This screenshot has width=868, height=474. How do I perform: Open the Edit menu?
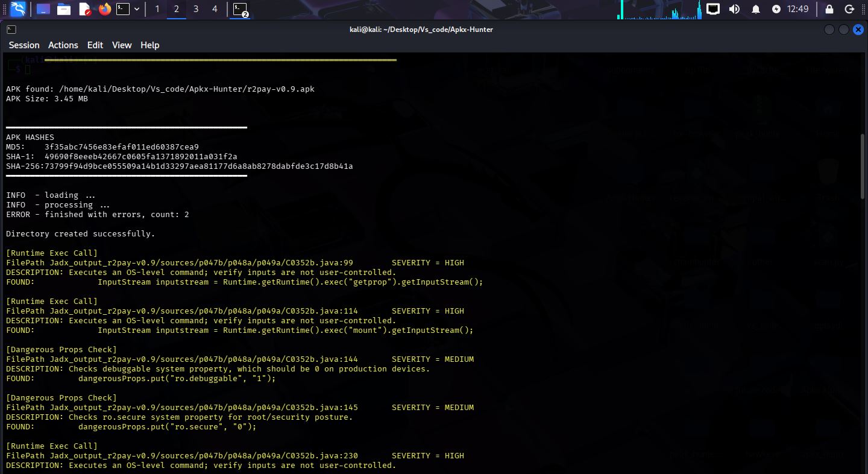(x=95, y=45)
